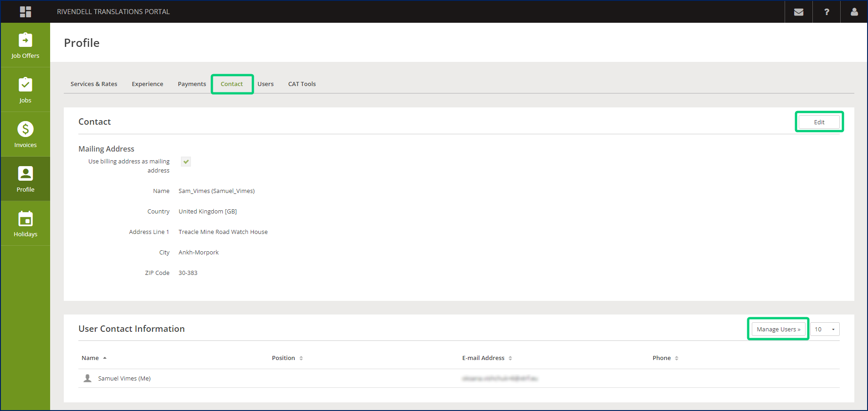Toggle use billing address as mailing checkbox
Image resolution: width=868 pixels, height=411 pixels.
click(x=186, y=162)
